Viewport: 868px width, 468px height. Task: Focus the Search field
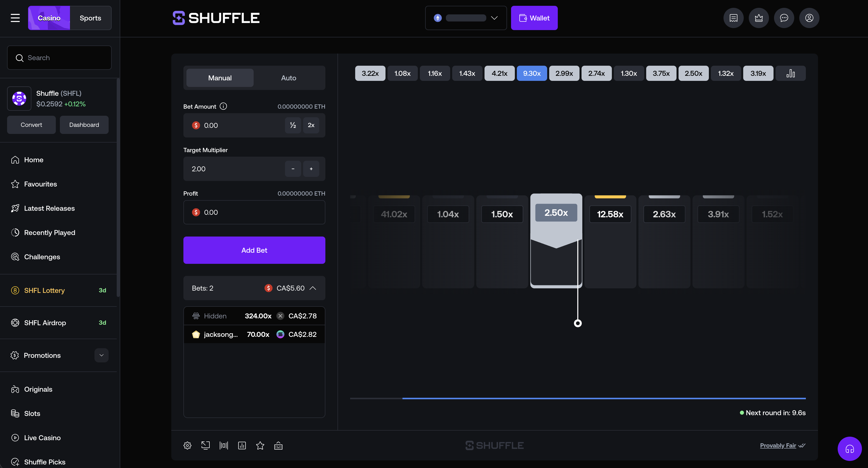pos(59,58)
